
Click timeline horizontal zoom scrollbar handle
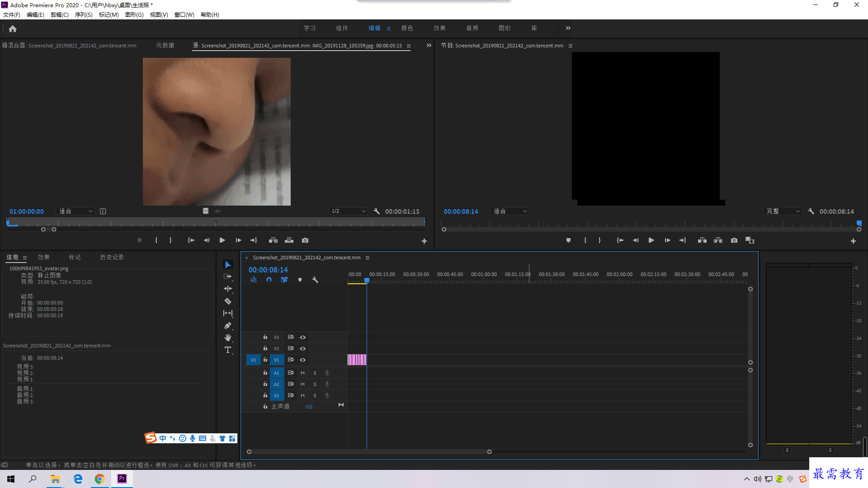click(489, 452)
